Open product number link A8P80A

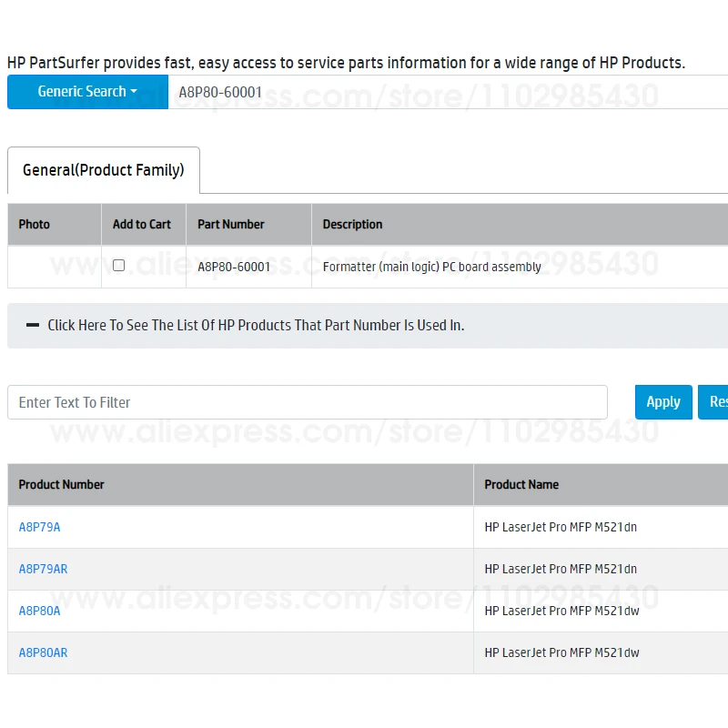click(x=40, y=611)
